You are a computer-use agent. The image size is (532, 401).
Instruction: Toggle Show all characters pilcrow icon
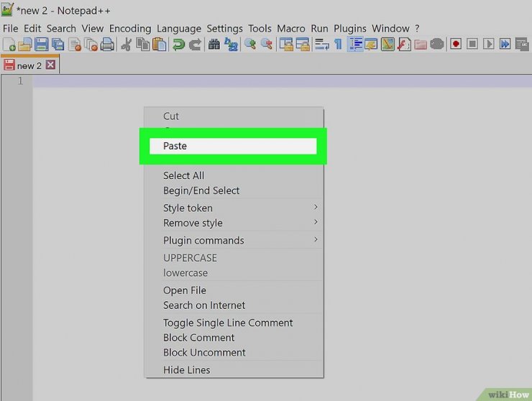point(339,45)
